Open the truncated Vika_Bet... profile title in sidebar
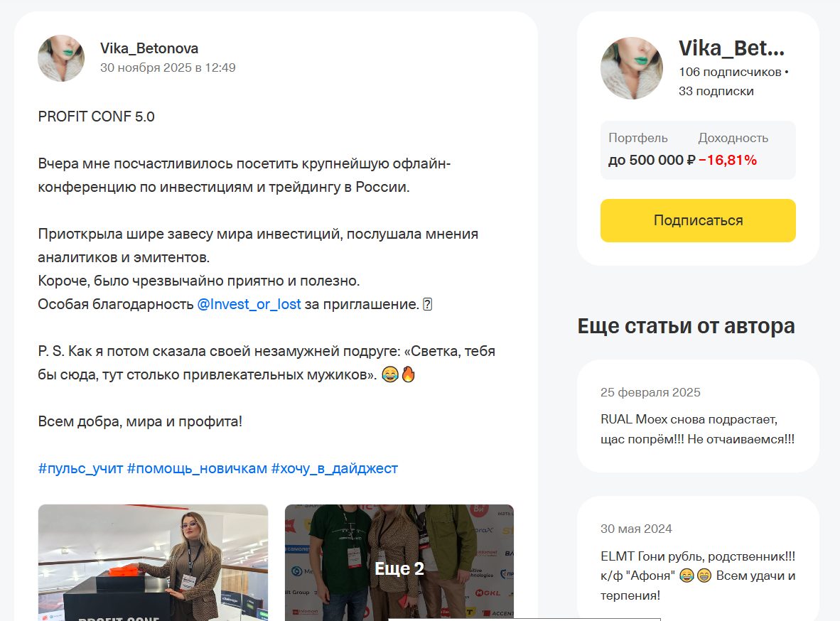The height and width of the screenshot is (621, 840). click(731, 48)
